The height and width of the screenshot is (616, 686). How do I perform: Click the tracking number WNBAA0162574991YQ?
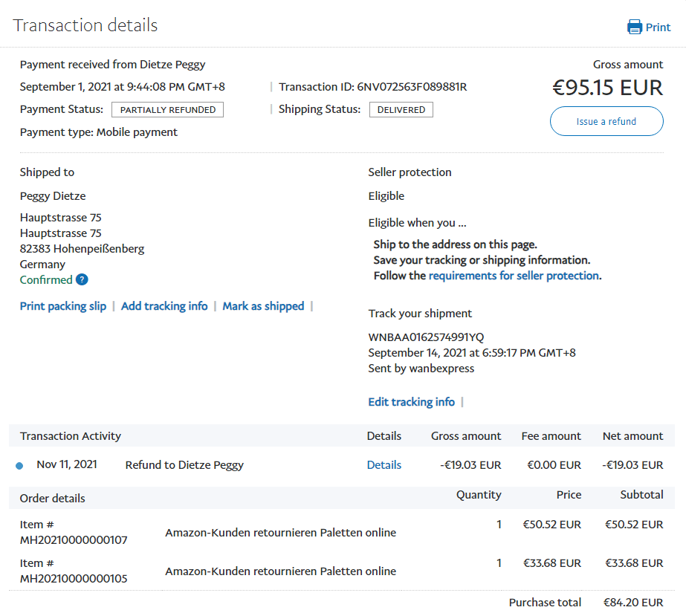[x=426, y=337]
